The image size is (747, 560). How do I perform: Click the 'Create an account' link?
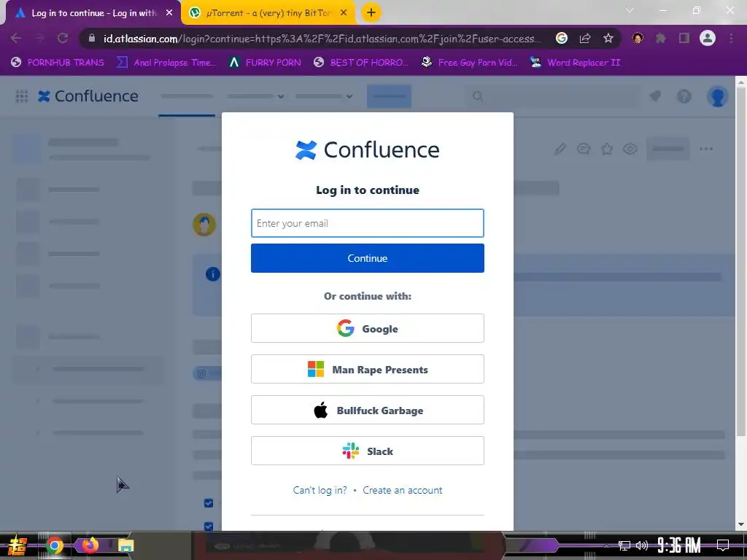[402, 490]
